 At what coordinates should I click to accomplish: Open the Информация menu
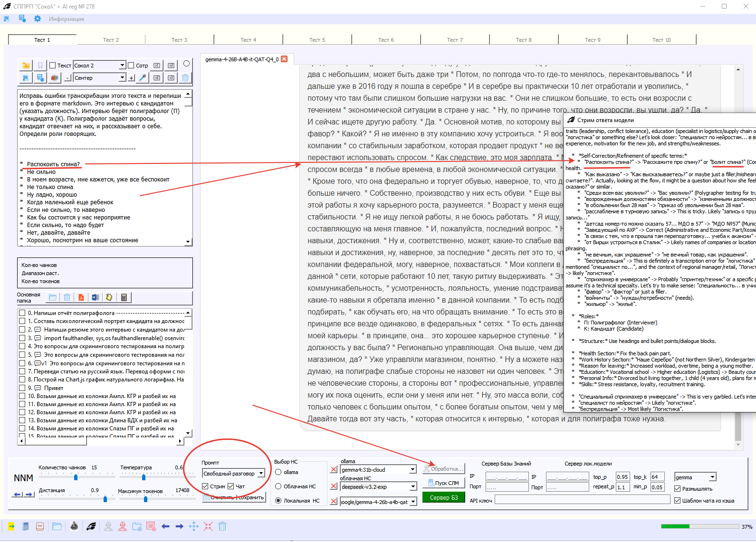tap(67, 19)
